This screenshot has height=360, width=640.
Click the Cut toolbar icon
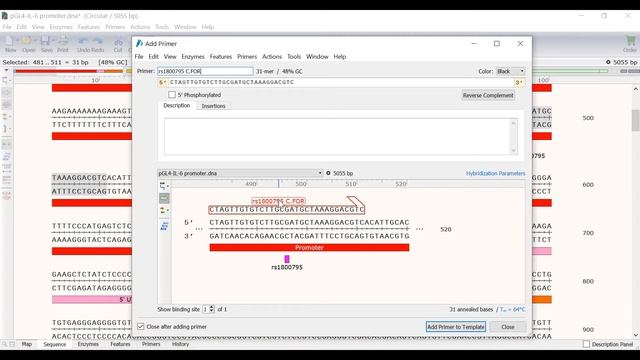118,44
